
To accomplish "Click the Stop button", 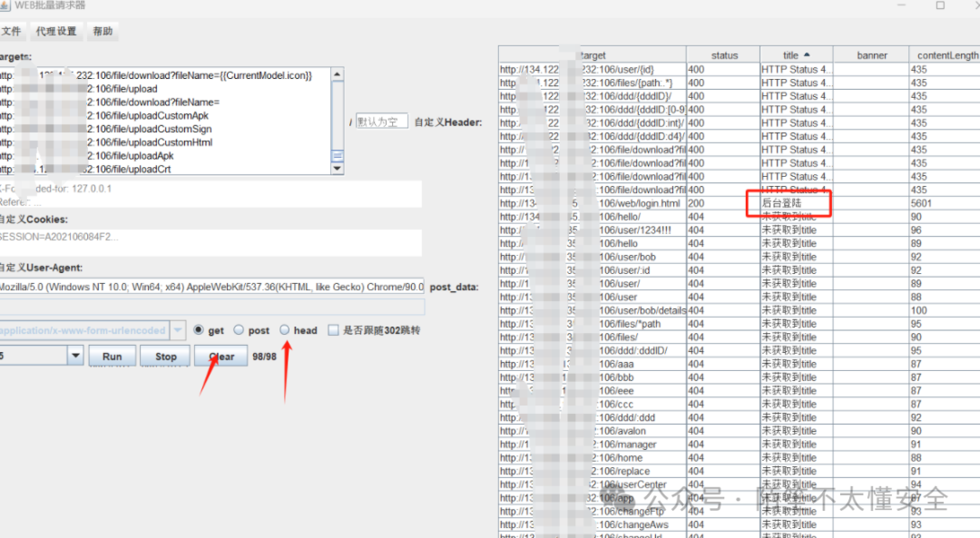I will click(x=166, y=357).
